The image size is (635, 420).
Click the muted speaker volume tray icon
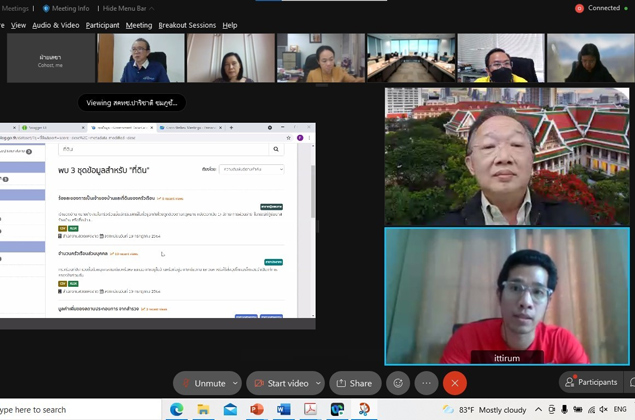pos(603,409)
